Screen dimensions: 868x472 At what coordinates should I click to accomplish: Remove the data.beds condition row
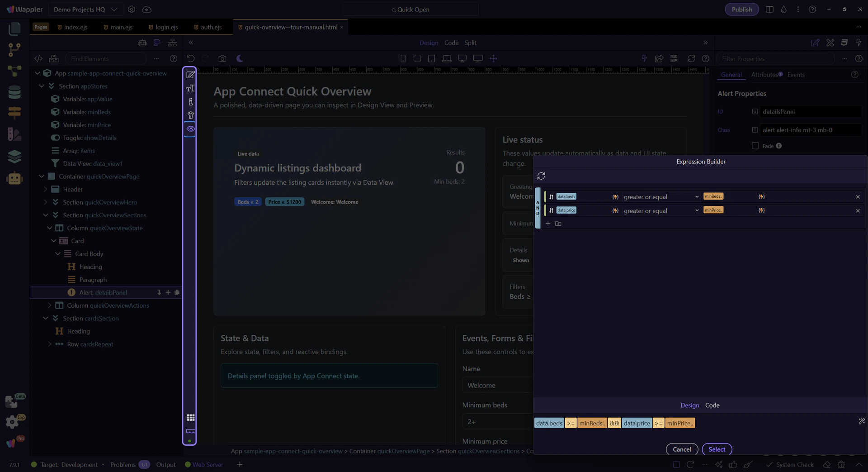[x=858, y=197]
